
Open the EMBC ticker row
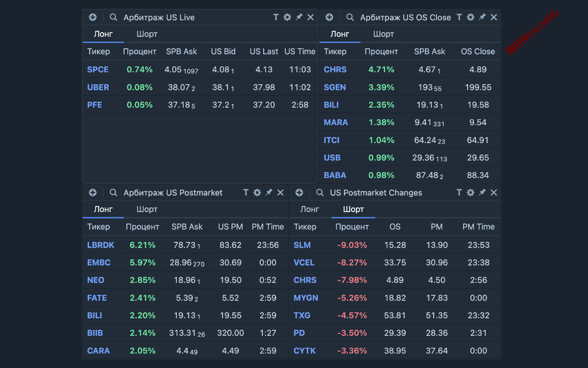(185, 263)
